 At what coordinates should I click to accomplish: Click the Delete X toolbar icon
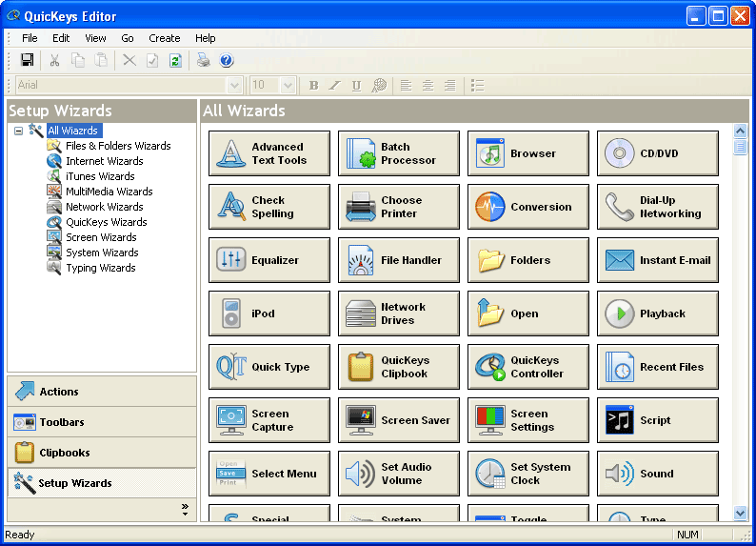(129, 60)
